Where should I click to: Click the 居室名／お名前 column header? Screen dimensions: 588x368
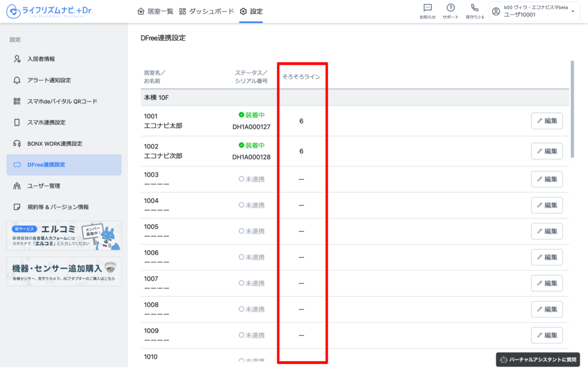[x=154, y=76]
